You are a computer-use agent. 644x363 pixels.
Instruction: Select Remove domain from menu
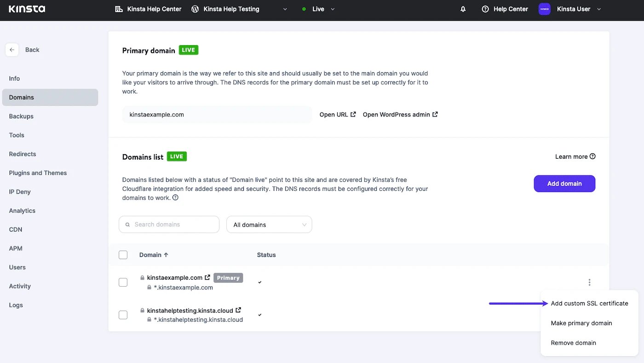[573, 343]
